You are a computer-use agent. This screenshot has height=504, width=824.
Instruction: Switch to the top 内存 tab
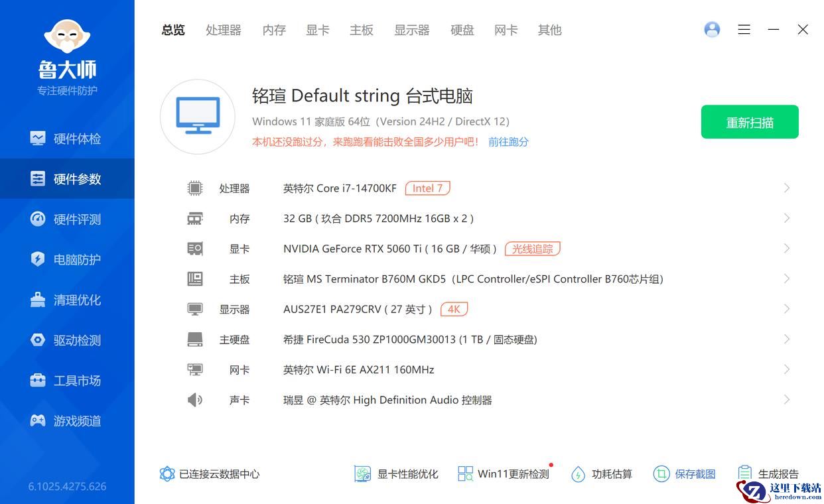pyautogui.click(x=274, y=30)
